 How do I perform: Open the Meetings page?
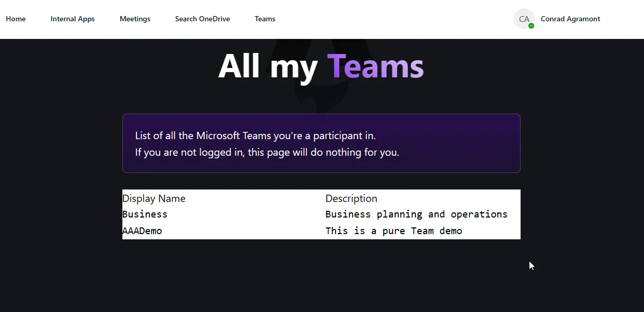point(135,19)
